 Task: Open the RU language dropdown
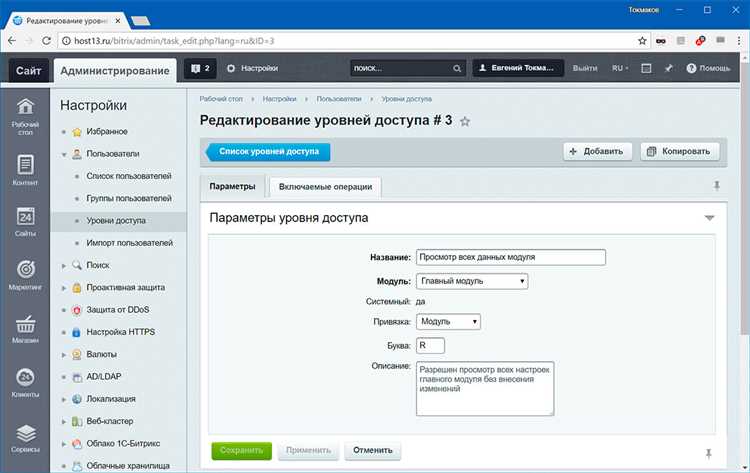pyautogui.click(x=620, y=68)
